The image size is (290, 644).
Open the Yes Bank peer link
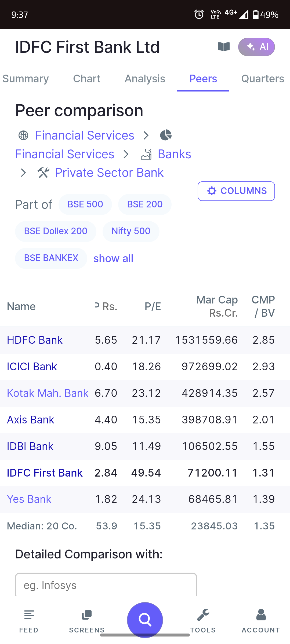[x=29, y=499]
